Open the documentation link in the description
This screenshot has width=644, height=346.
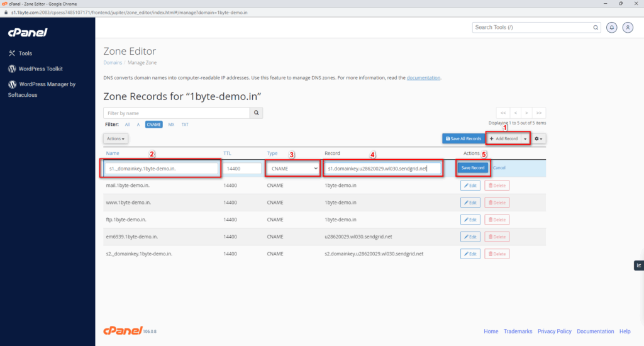click(x=423, y=77)
